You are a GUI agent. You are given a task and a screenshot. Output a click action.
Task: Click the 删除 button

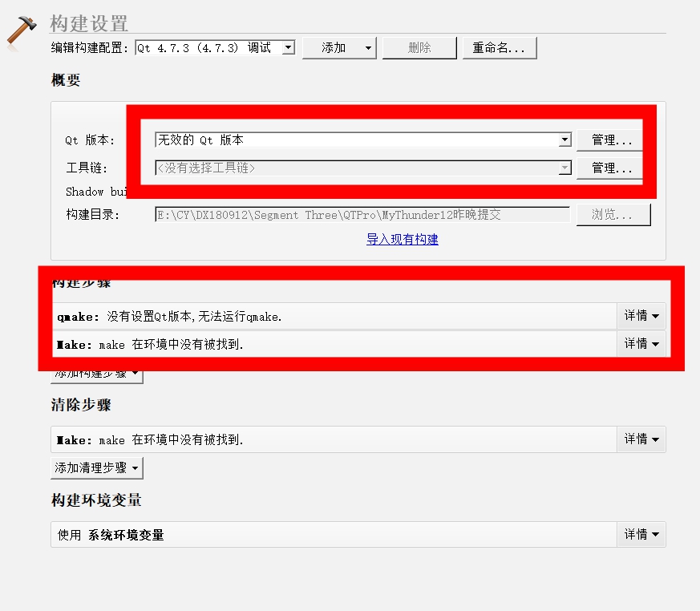[x=419, y=47]
